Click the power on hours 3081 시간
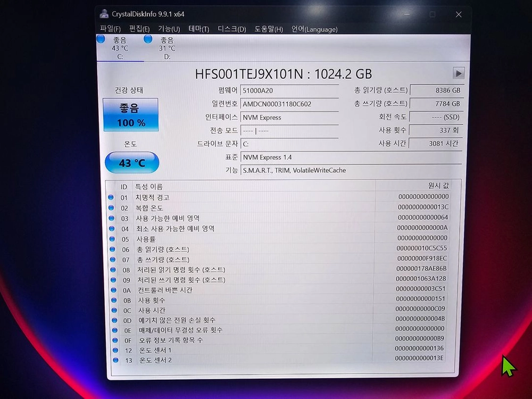Image resolution: width=532 pixels, height=399 pixels. (x=435, y=143)
